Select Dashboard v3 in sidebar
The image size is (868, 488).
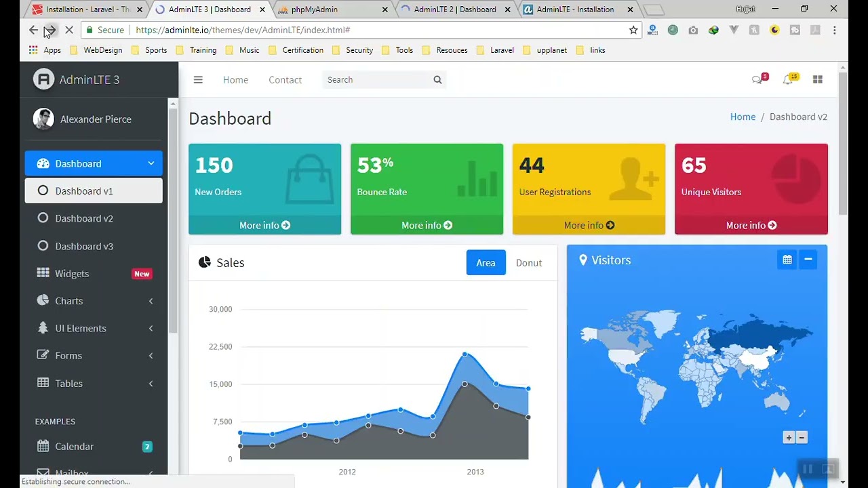coord(94,246)
